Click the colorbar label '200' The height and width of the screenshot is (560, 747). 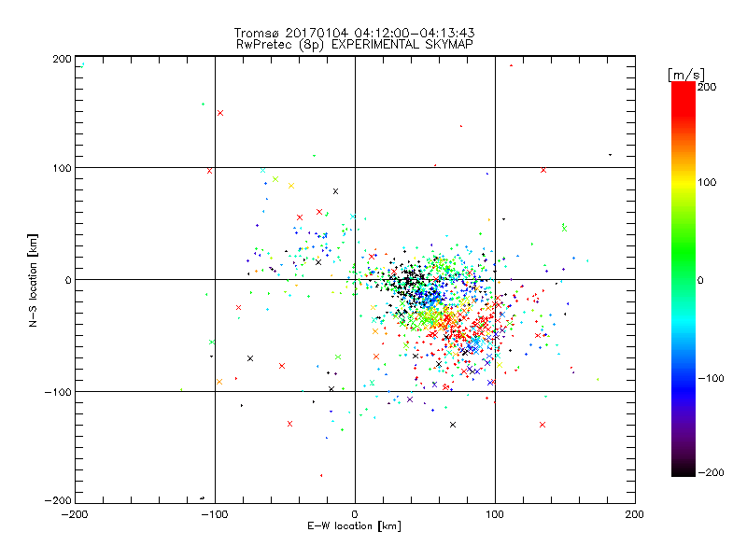(707, 87)
